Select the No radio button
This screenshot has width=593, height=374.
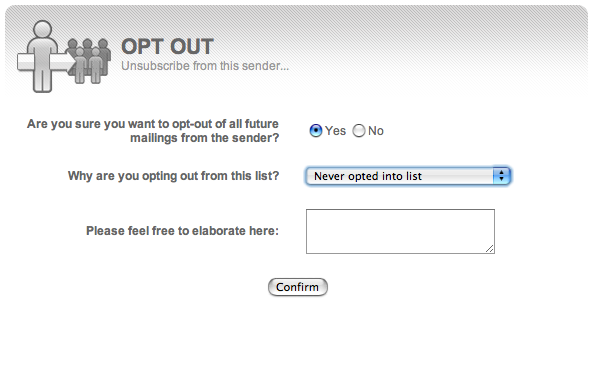coord(359,131)
